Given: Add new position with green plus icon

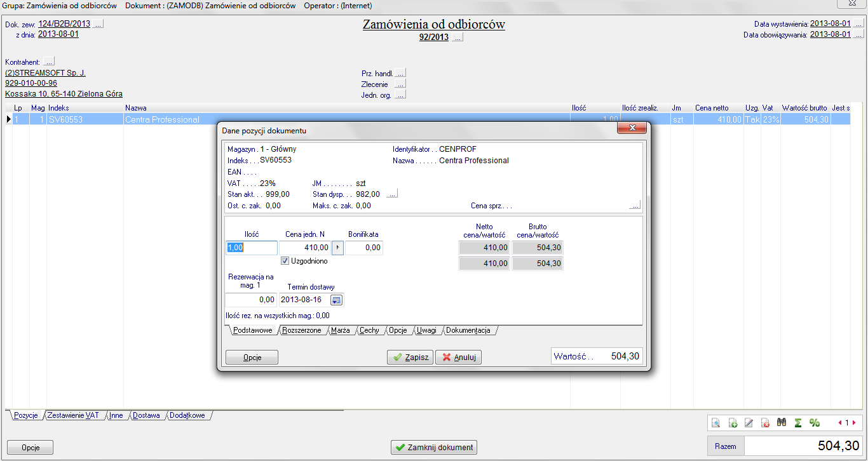Looking at the screenshot, I should pos(732,423).
